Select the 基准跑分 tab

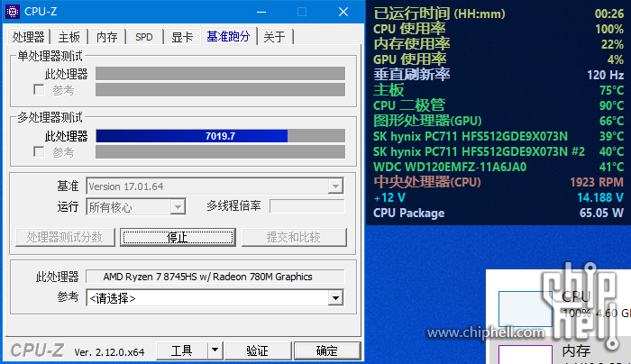(228, 36)
